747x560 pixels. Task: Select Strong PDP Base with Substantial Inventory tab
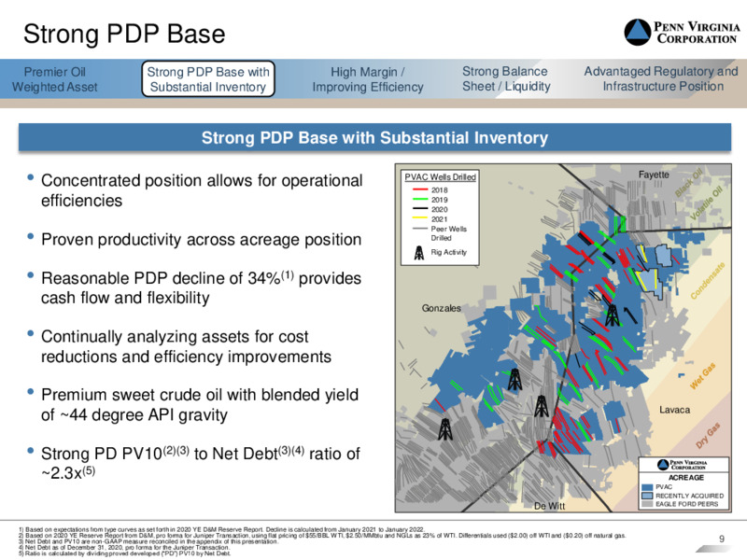point(208,79)
